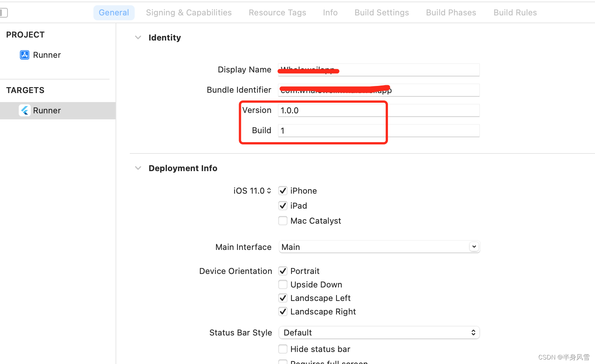Click the Build number field
The height and width of the screenshot is (364, 595).
coord(378,131)
